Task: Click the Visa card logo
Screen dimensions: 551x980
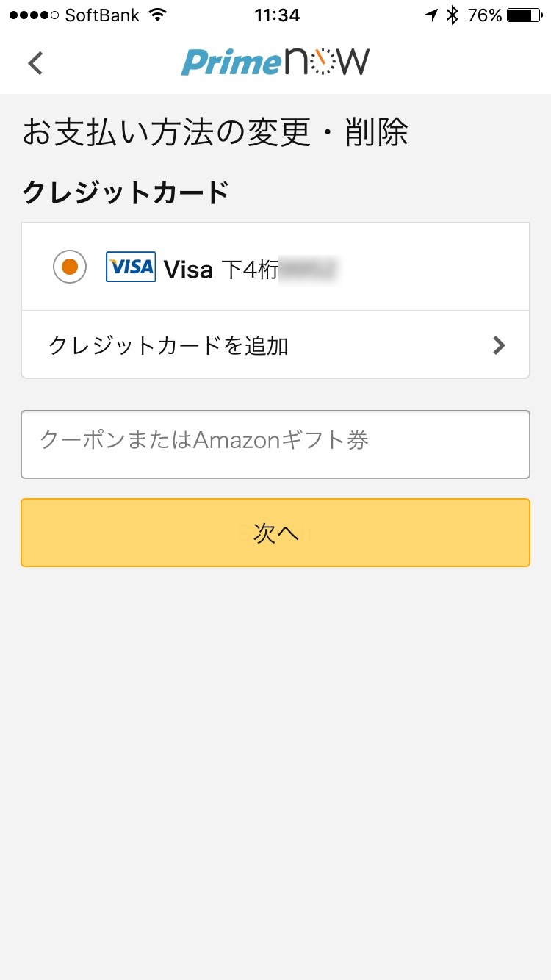Action: pyautogui.click(x=131, y=267)
